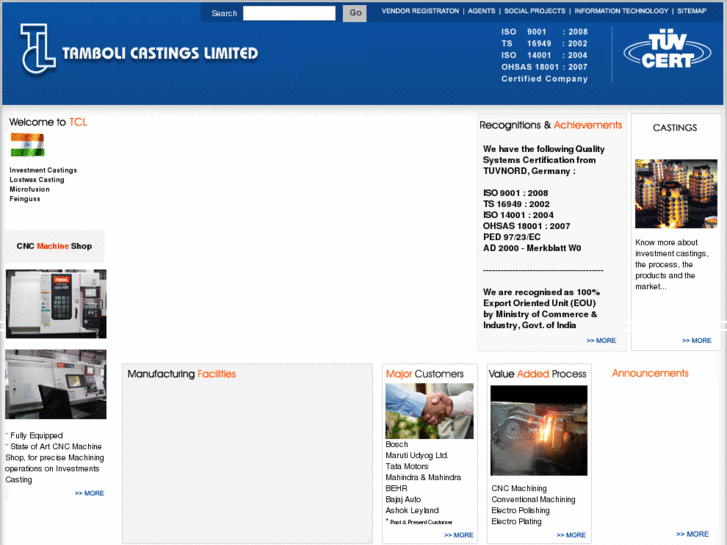
Task: Click MORE under Value Added Process
Action: 571,535
